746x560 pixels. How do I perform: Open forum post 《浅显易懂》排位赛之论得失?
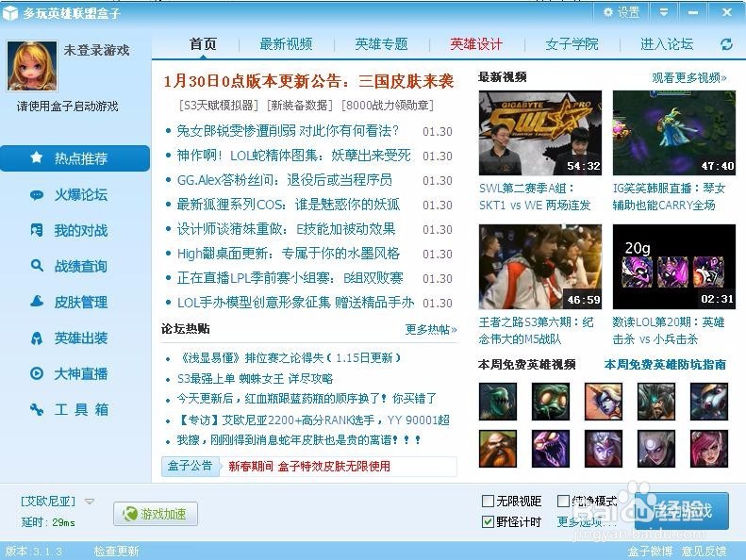coord(289,358)
